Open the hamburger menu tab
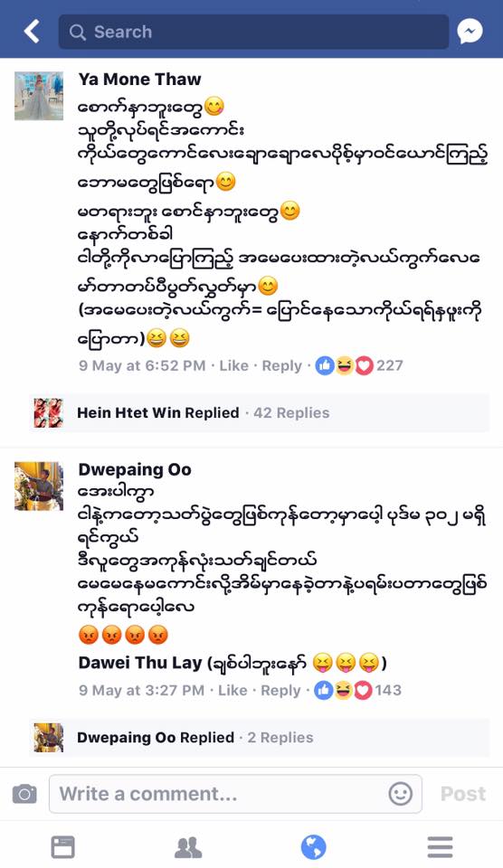Screen dimensions: 503x868 click(440, 847)
